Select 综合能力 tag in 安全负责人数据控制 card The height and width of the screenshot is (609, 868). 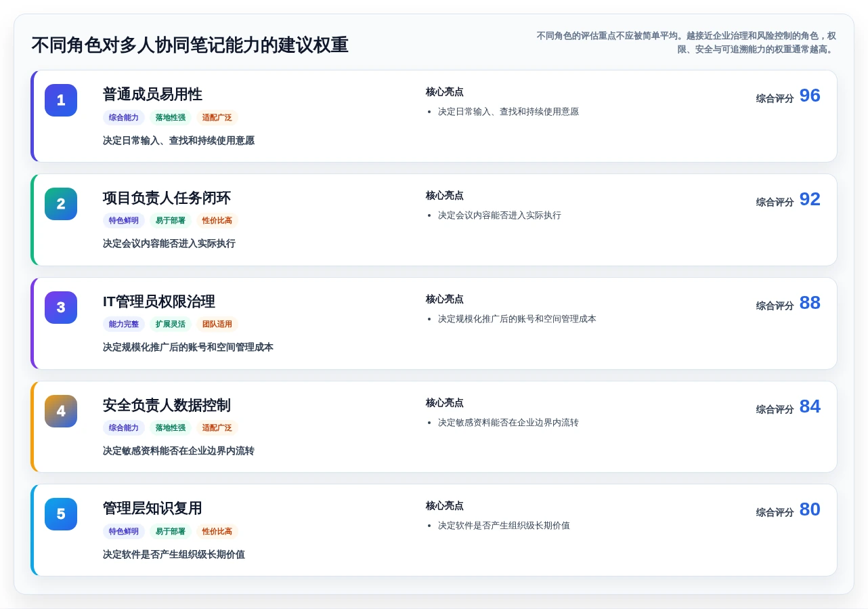click(x=124, y=428)
